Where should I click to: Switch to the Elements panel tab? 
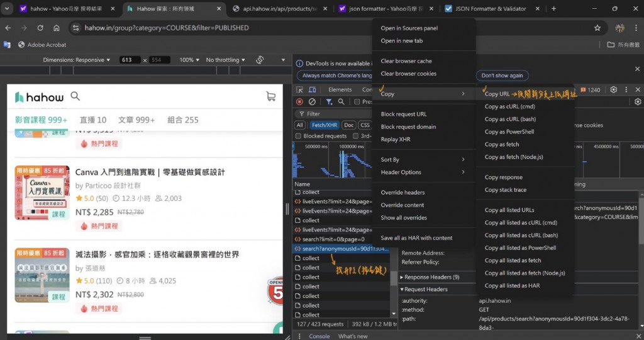(x=340, y=89)
